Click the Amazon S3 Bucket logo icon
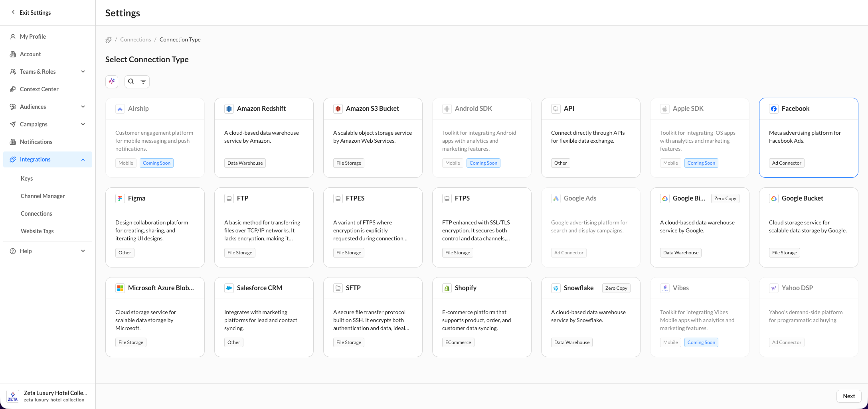 [x=338, y=108]
